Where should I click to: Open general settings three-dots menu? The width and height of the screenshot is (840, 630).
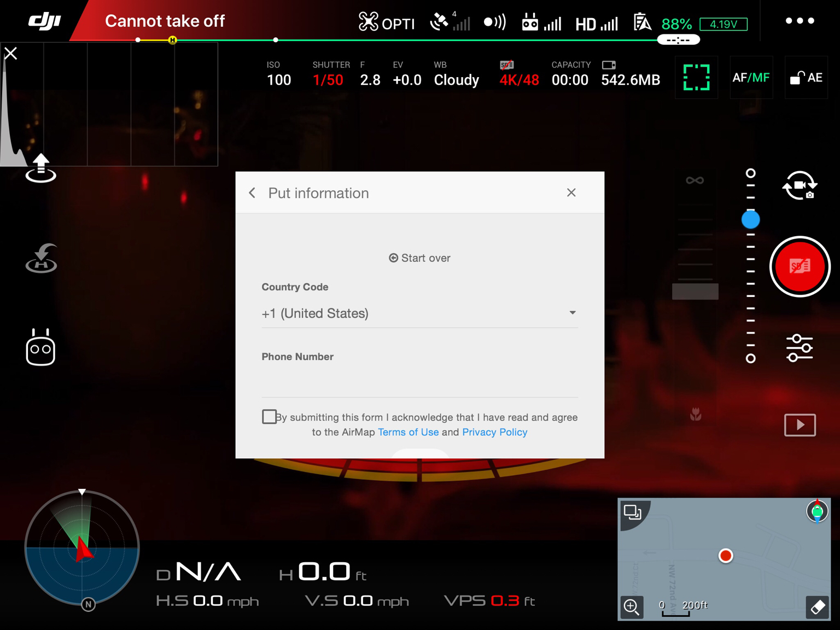800,21
